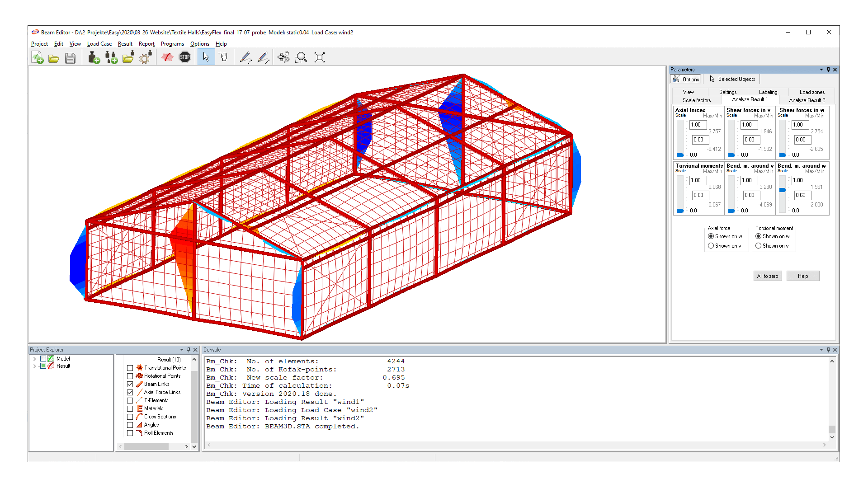Screen dimensions: 868x488
Task: Select the arrow pointer tool
Action: pyautogui.click(x=206, y=57)
